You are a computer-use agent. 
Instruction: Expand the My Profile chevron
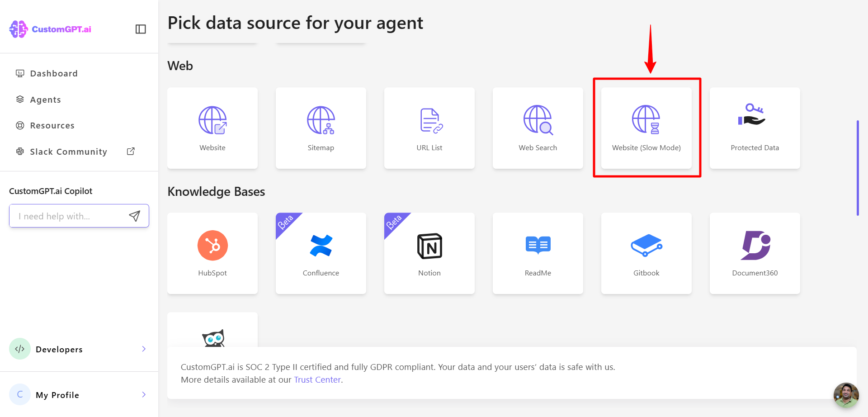point(144,394)
